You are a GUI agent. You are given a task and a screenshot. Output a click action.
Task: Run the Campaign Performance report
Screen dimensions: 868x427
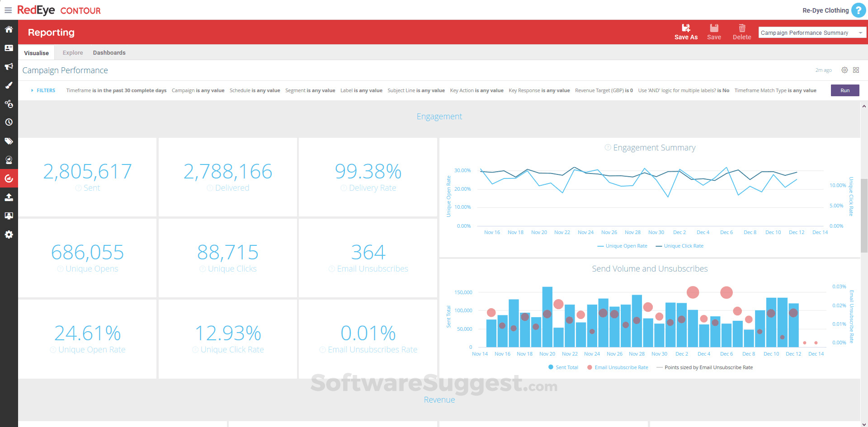pyautogui.click(x=844, y=90)
